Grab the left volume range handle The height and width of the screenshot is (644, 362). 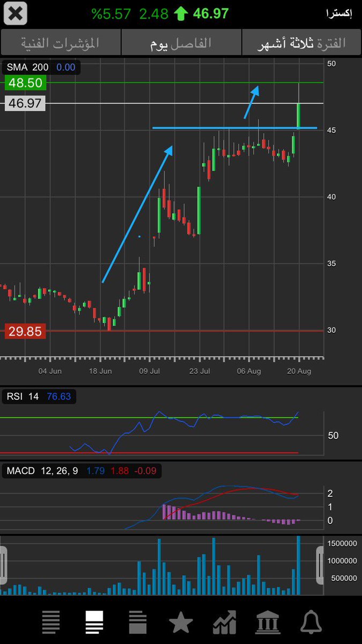click(x=3, y=565)
